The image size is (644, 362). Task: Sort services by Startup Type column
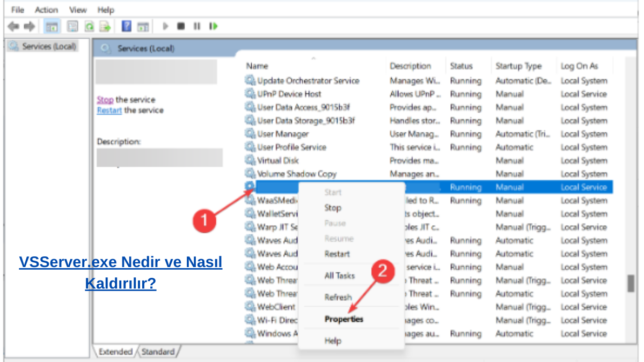pyautogui.click(x=518, y=66)
